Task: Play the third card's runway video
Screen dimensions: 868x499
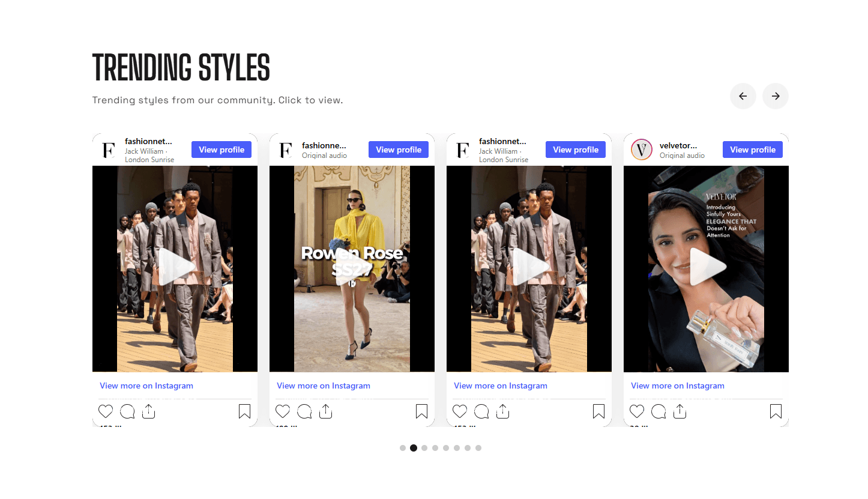Action: (530, 267)
